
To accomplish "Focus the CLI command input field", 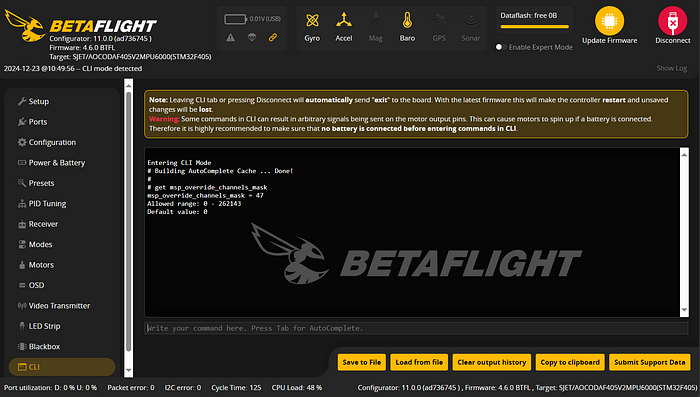I will [x=416, y=328].
